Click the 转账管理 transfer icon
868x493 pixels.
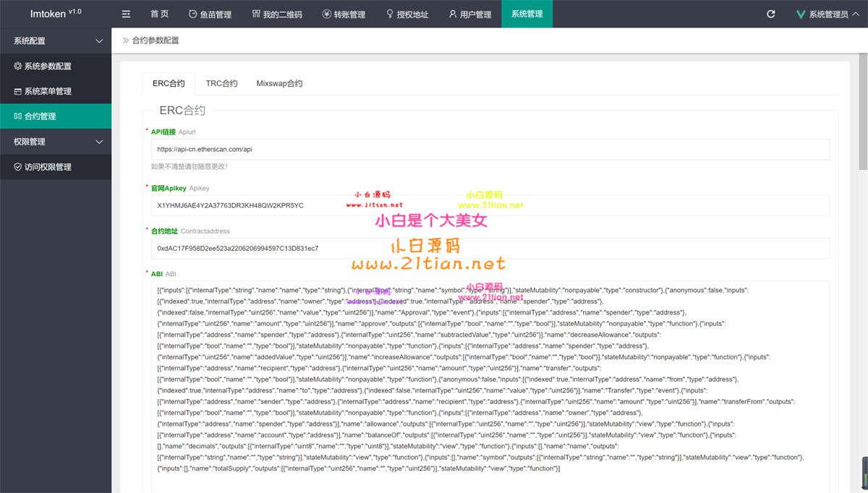[x=327, y=14]
